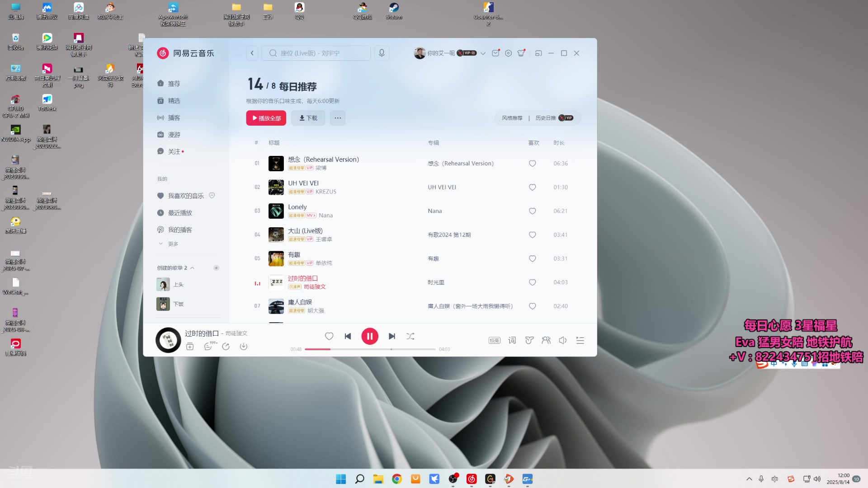Click the NetEase Cloud Music logo
This screenshot has width=868, height=488.
[185, 53]
